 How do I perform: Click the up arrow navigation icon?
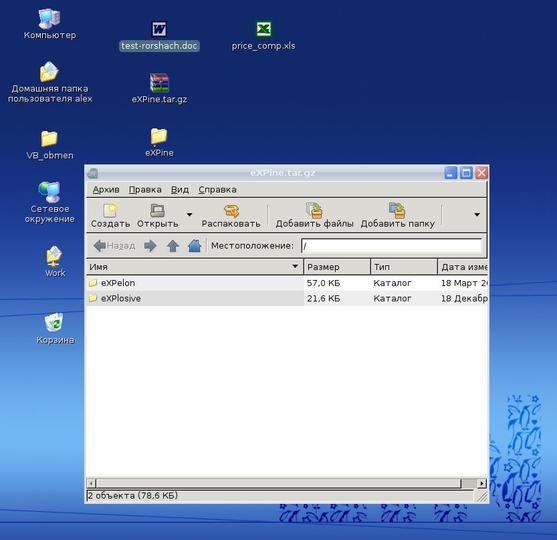tap(173, 246)
